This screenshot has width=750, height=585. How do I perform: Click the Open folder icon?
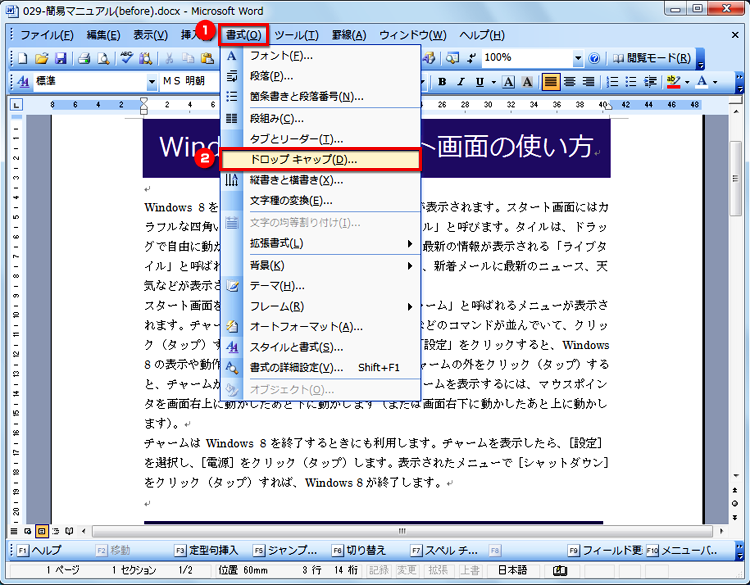(42, 58)
